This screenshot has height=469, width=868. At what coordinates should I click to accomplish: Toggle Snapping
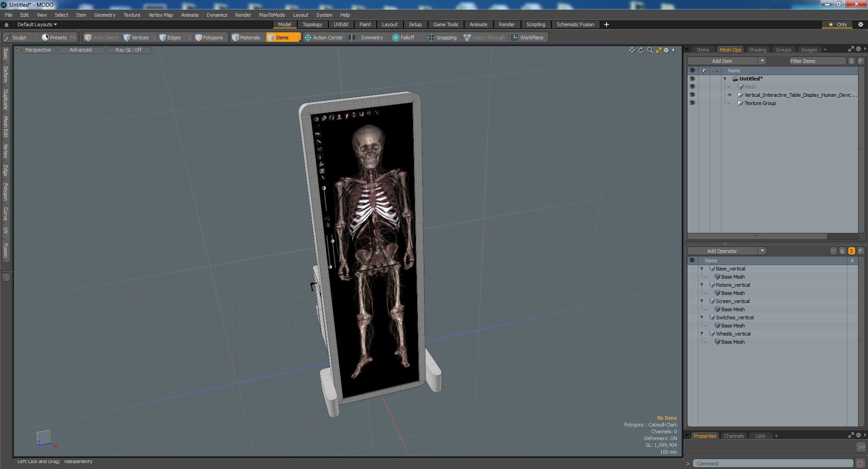point(443,38)
